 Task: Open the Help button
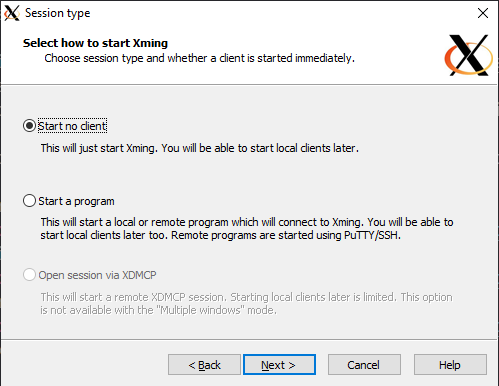[450, 365]
